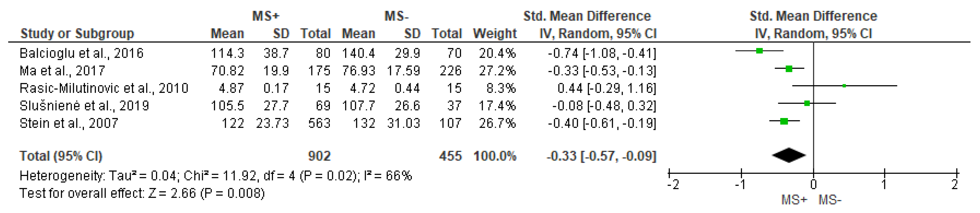Click the green square marker for Balcioglu 2016
This screenshot has width=980, height=213.
759,51
